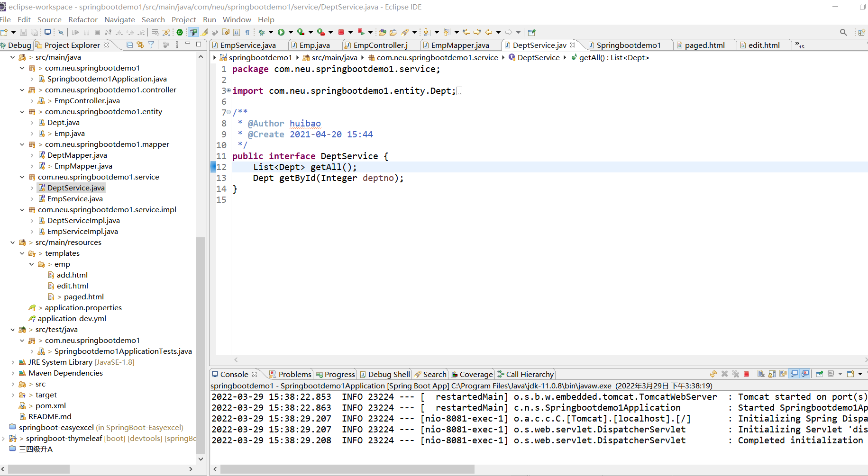Collapse the com.neu.springbootdemo1.controller package
The image size is (868, 476).
(22, 90)
